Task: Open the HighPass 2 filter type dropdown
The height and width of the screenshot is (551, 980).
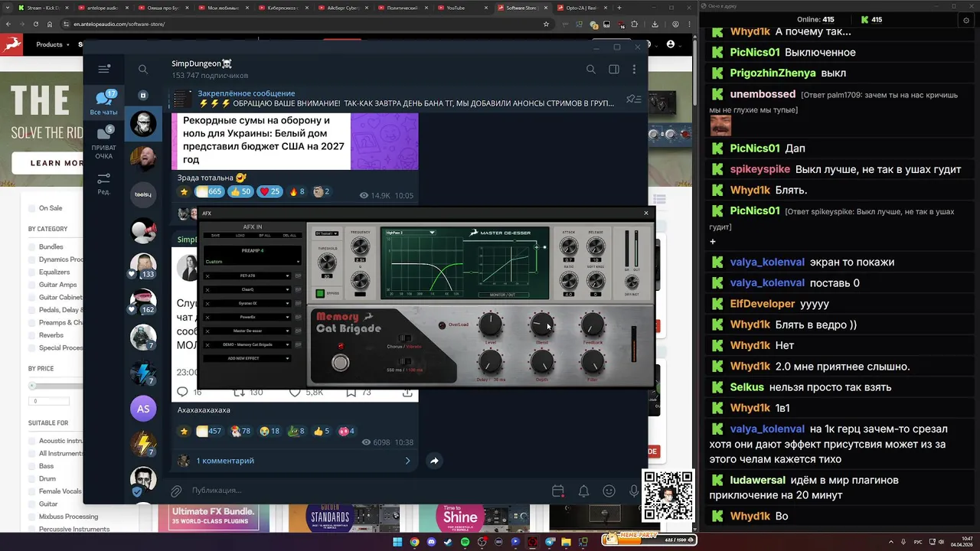Action: click(x=410, y=232)
